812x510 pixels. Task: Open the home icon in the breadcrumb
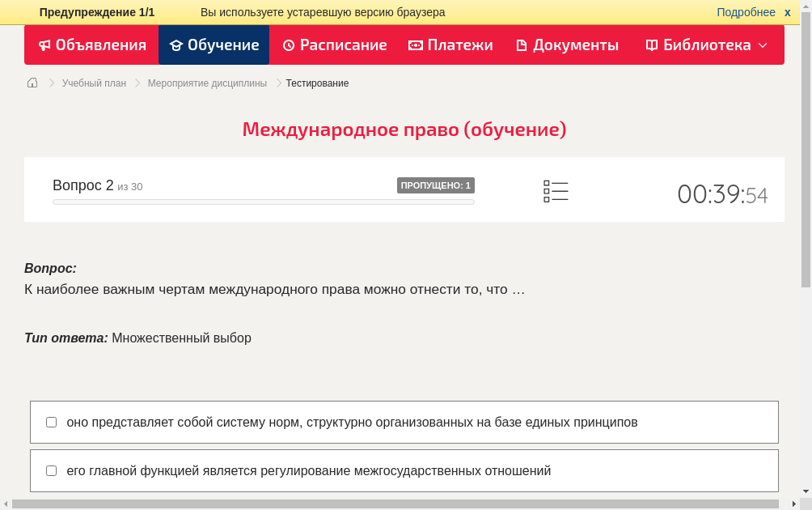32,83
